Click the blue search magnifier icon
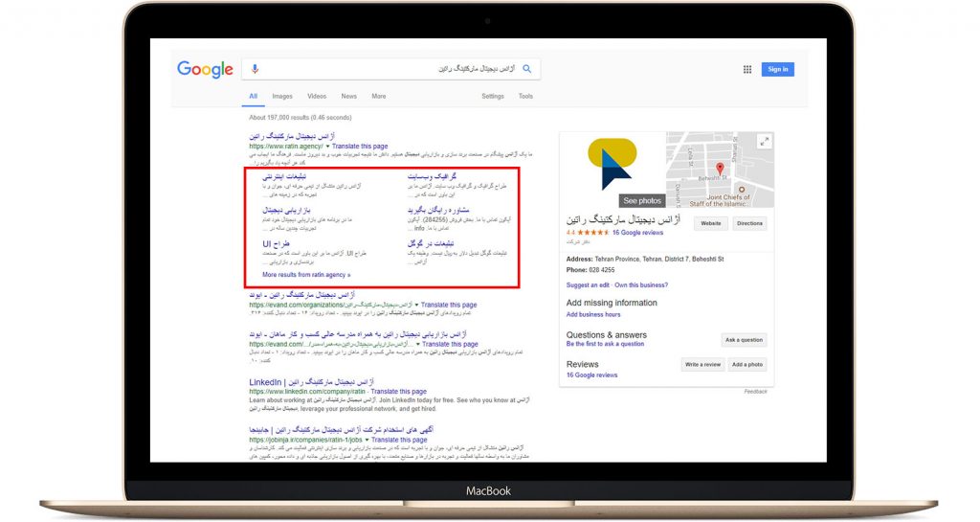 527,69
